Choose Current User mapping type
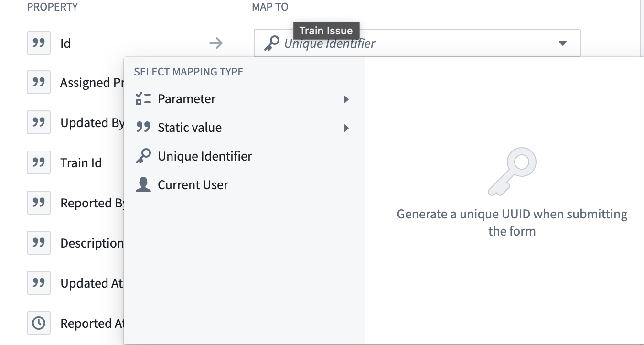 tap(244, 185)
